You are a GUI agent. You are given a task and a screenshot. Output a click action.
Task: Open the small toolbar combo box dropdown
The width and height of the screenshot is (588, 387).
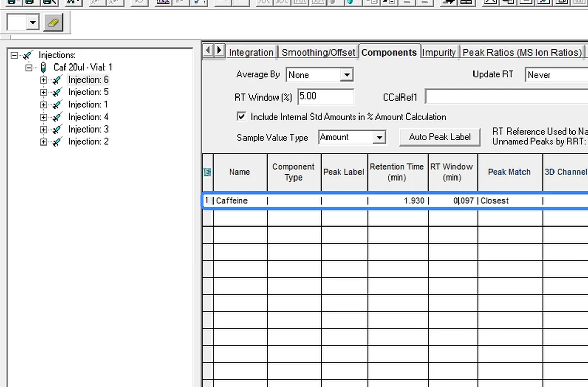(x=32, y=23)
